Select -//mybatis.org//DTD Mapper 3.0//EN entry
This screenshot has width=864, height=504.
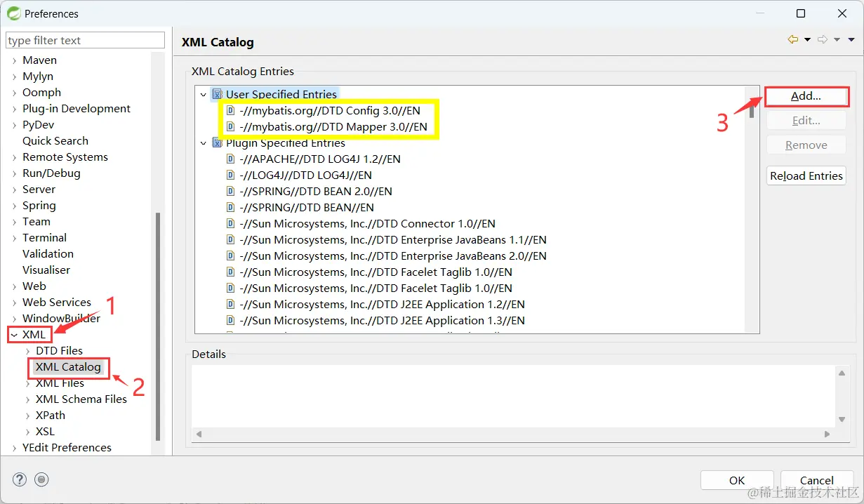(x=333, y=127)
